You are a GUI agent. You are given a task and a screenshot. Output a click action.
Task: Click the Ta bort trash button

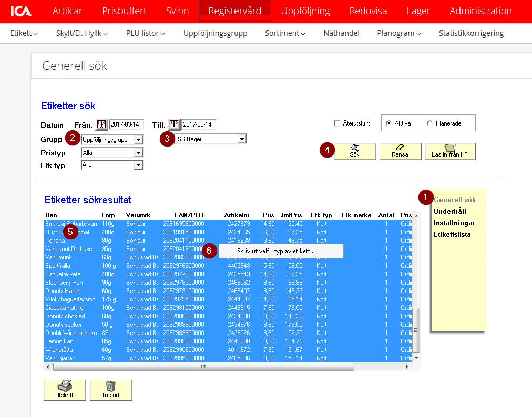[111, 390]
